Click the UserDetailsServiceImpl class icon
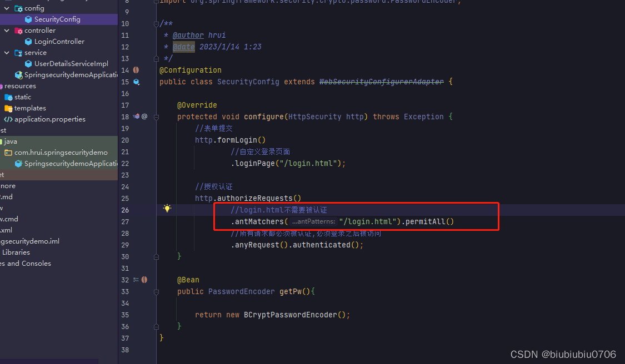 coord(28,64)
